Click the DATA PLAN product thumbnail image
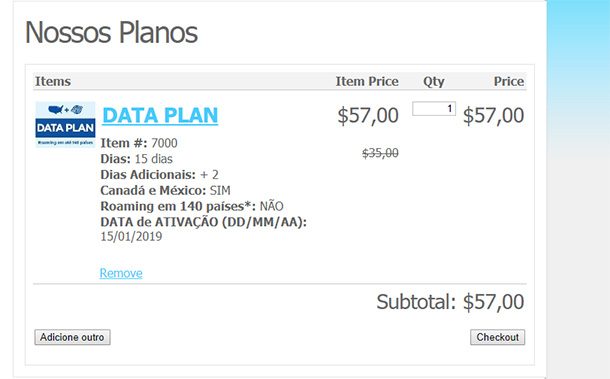Image resolution: width=610 pixels, height=379 pixels. 65,125
